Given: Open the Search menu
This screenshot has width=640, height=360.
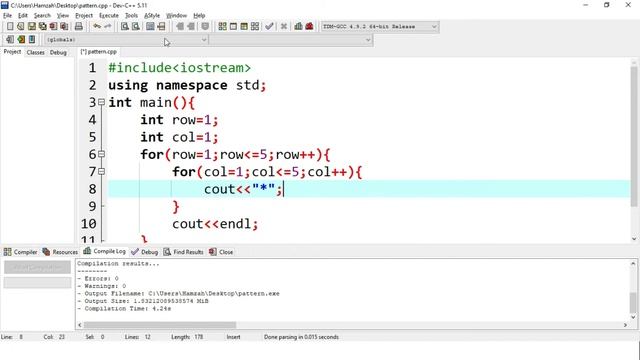Looking at the screenshot, I should pyautogui.click(x=42, y=16).
